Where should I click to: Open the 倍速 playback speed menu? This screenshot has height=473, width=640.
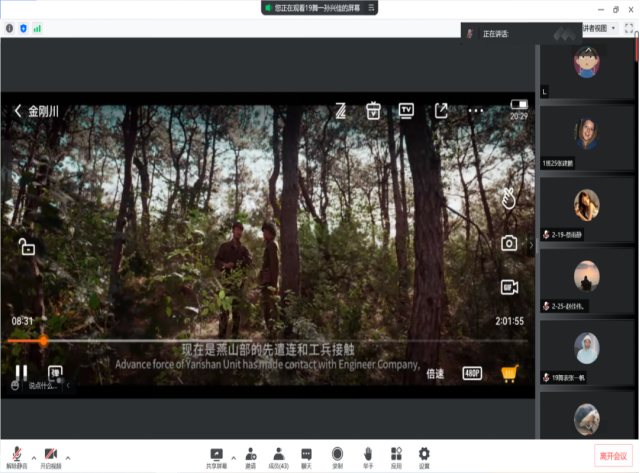tap(435, 374)
